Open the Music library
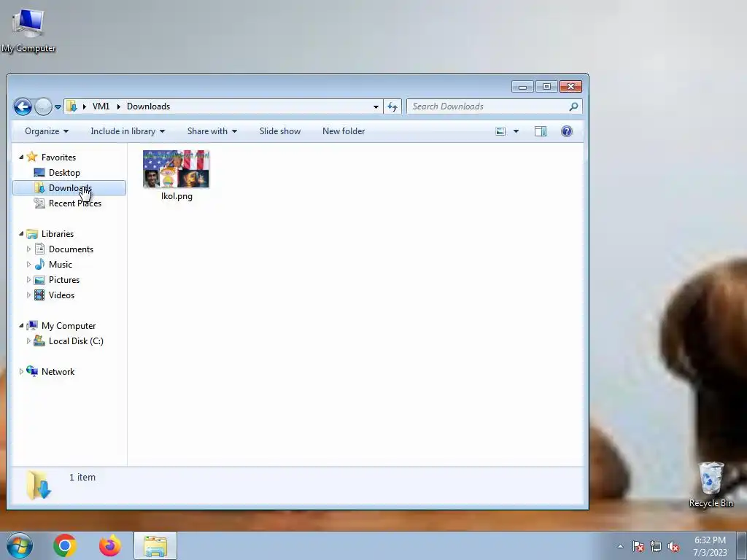This screenshot has height=560, width=747. pos(60,264)
